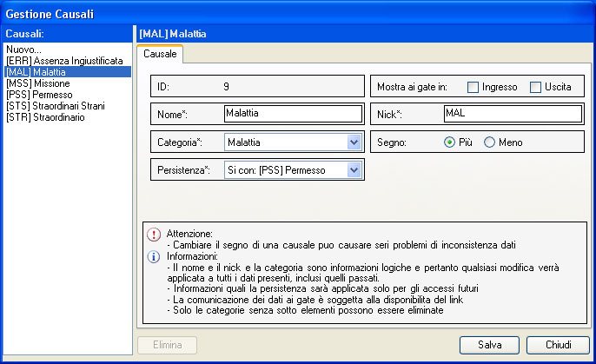Expand the Persistenza dropdown list
Image resolution: width=596 pixels, height=364 pixels.
(x=354, y=170)
